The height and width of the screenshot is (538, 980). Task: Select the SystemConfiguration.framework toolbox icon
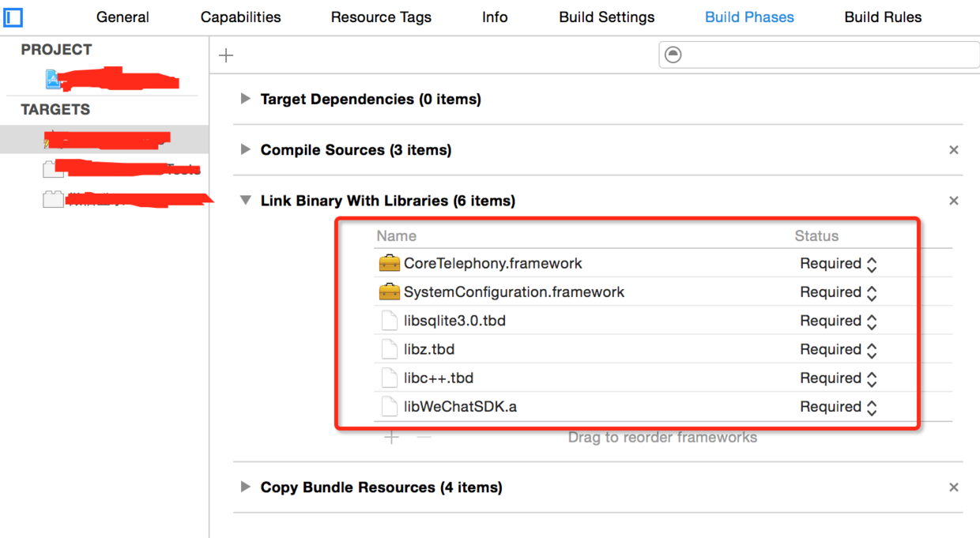tap(389, 292)
